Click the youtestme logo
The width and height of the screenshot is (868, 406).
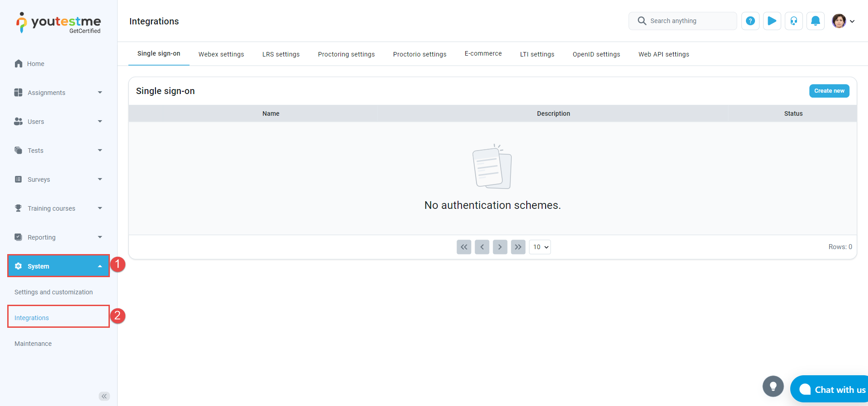59,23
